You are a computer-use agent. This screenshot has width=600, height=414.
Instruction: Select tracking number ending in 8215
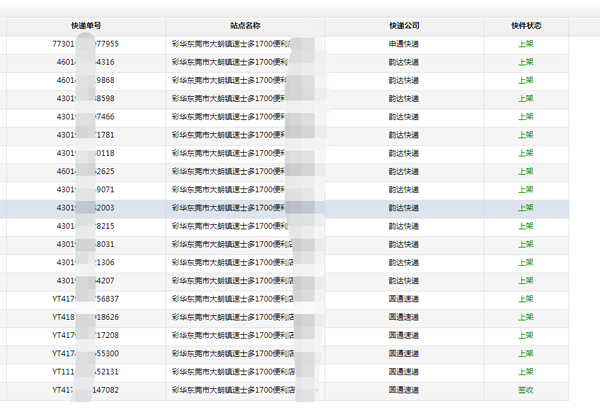coord(86,226)
